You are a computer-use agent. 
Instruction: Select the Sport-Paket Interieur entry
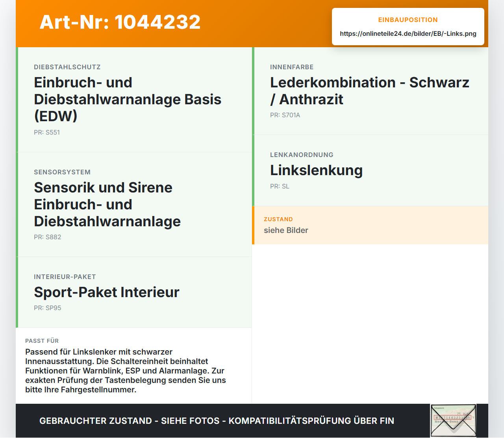[x=134, y=292]
